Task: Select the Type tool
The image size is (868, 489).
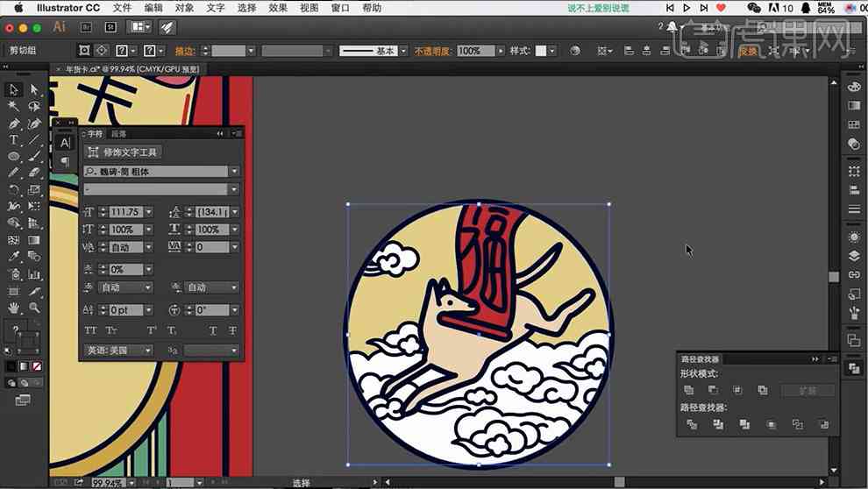Action: [13, 139]
